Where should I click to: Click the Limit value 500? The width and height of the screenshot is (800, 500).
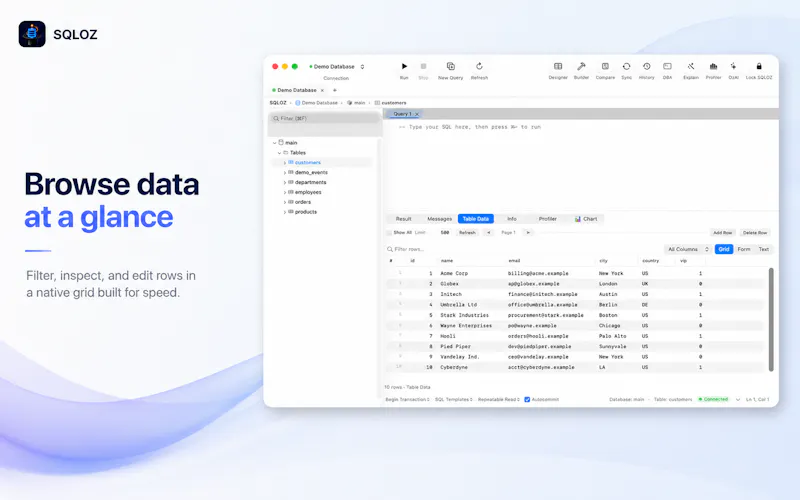(x=444, y=233)
